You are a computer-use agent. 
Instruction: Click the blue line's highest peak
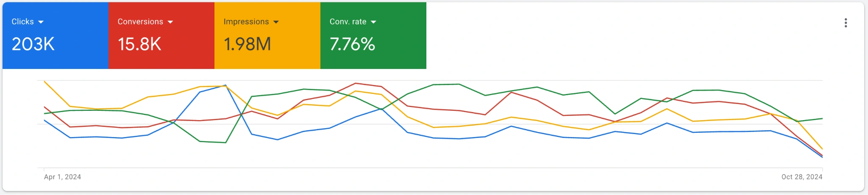[226, 85]
